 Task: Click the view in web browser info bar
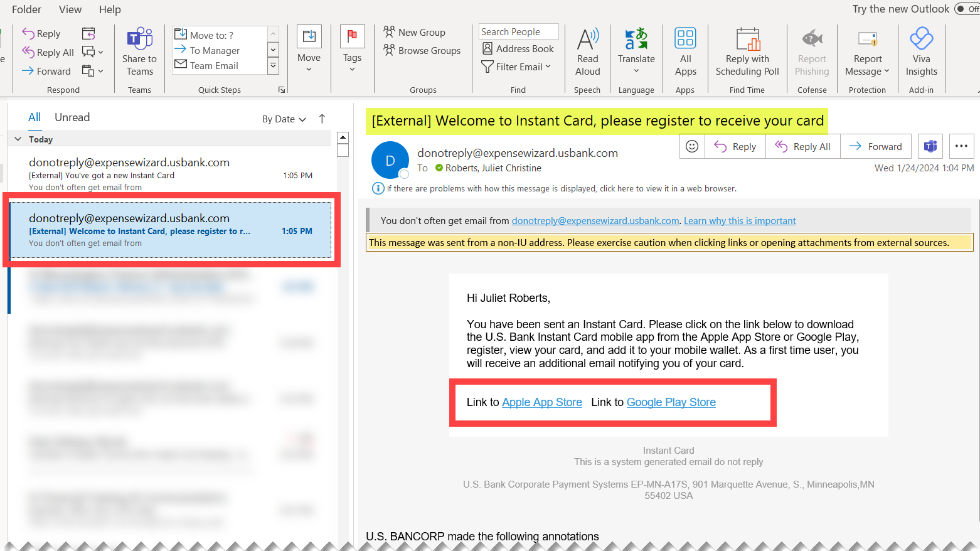click(x=555, y=188)
